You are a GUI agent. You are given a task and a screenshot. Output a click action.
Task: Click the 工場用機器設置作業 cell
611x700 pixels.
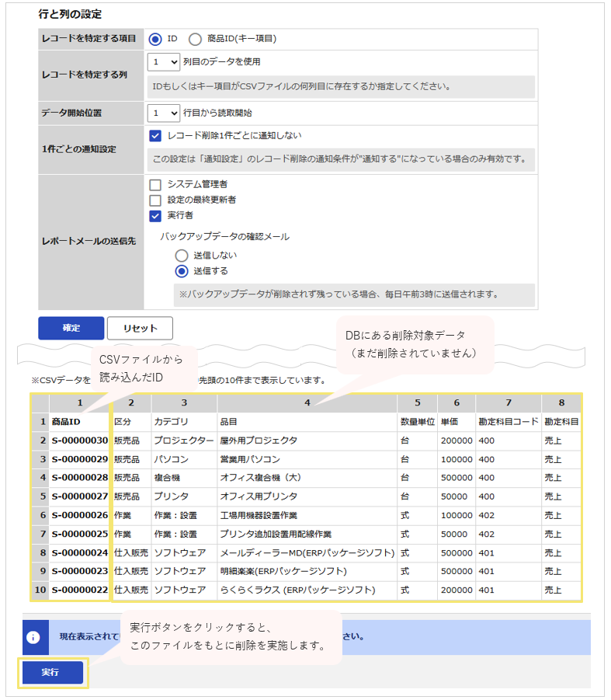tap(307, 516)
